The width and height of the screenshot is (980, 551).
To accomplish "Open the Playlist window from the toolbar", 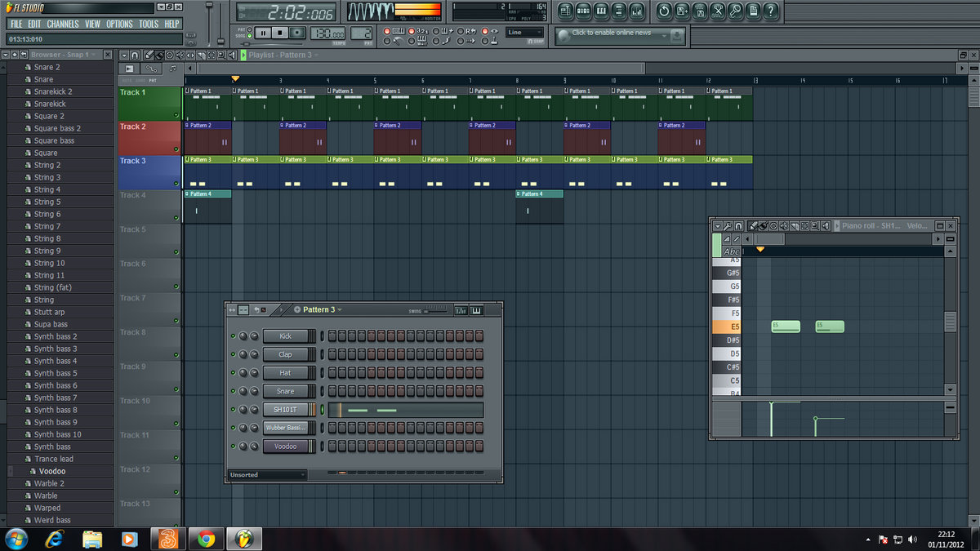I will coord(566,11).
